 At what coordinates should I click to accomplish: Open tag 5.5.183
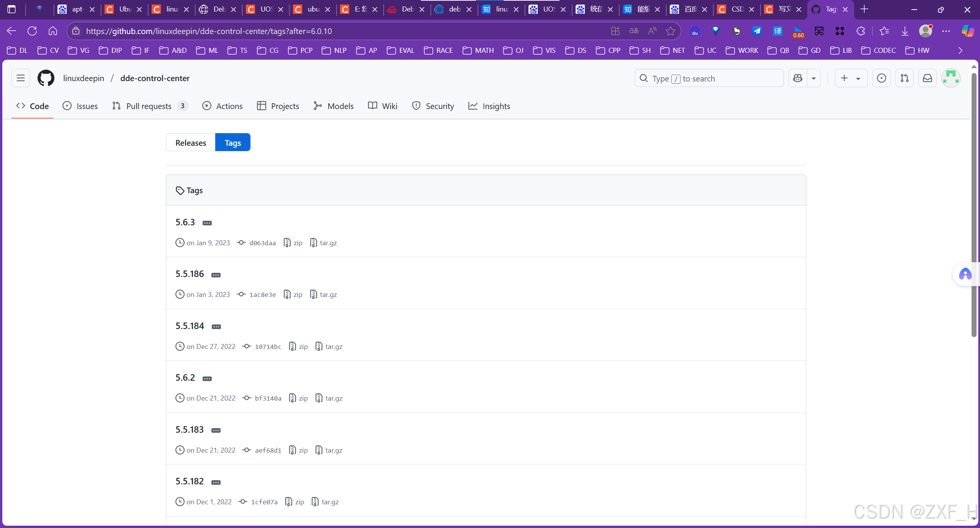point(190,430)
